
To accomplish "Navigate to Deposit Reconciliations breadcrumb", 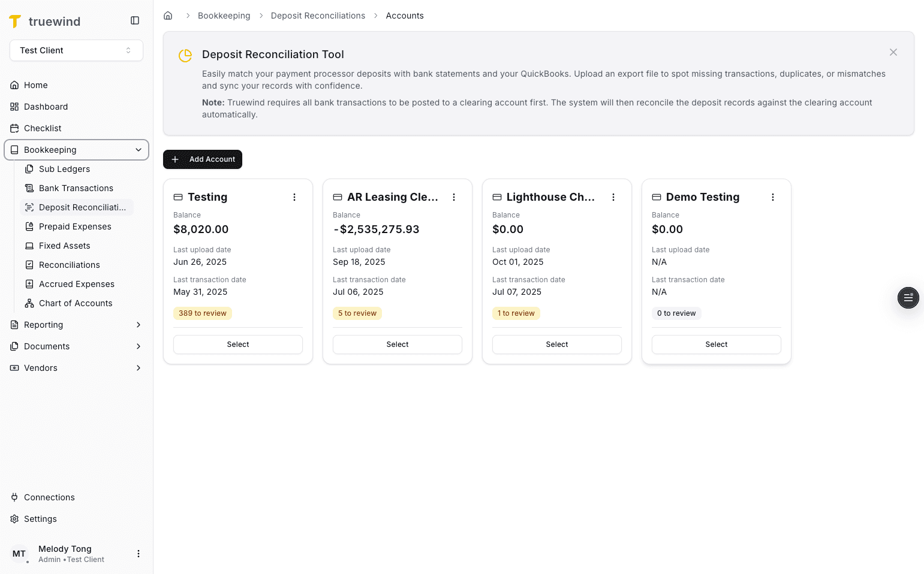I will pyautogui.click(x=318, y=15).
